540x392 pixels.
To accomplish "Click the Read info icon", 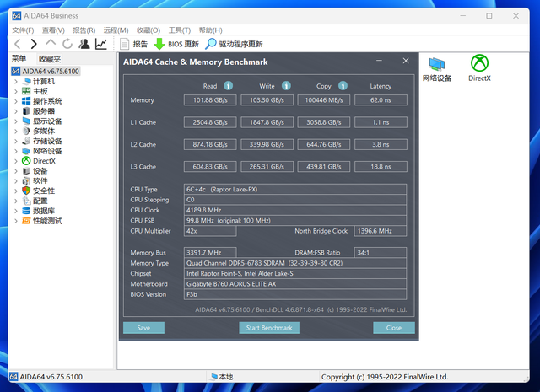I will point(229,85).
